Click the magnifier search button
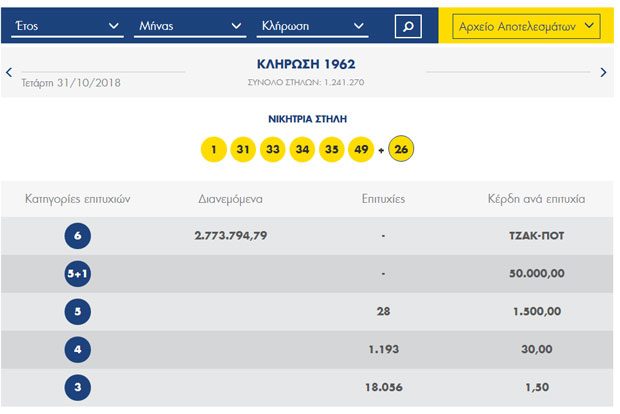The image size is (620, 414). (x=408, y=26)
